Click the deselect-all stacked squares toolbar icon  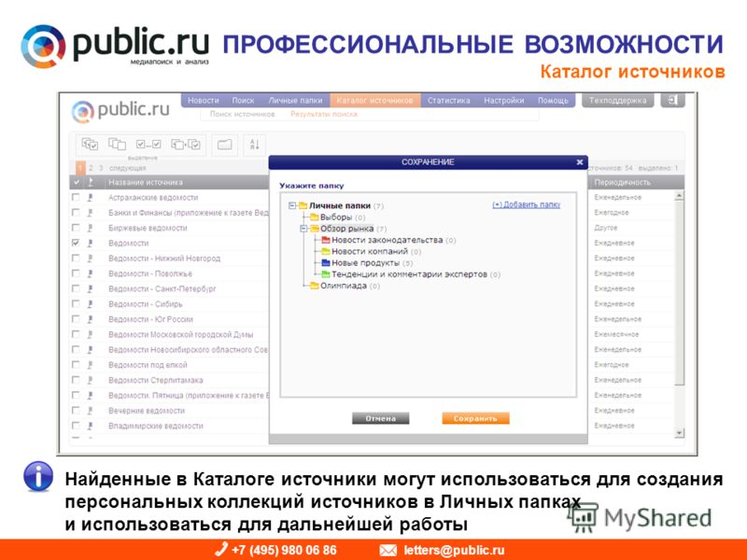click(117, 144)
